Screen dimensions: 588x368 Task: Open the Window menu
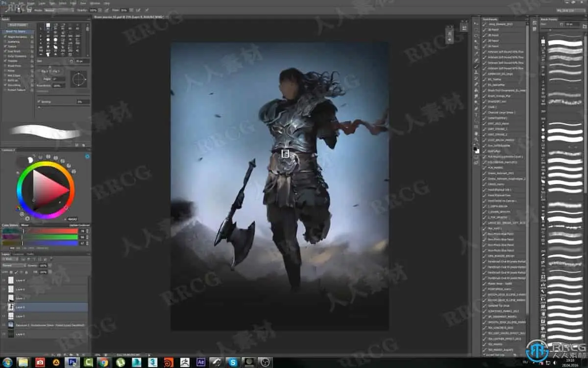tap(94, 3)
